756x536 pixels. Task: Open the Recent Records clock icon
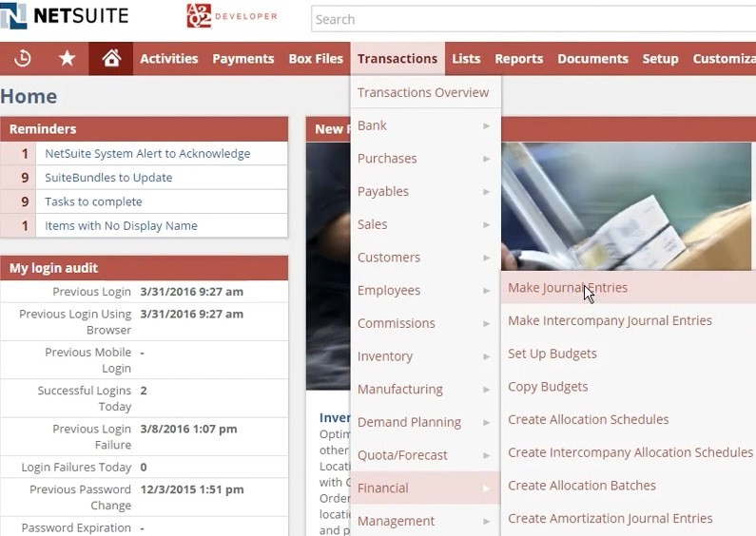click(x=22, y=58)
